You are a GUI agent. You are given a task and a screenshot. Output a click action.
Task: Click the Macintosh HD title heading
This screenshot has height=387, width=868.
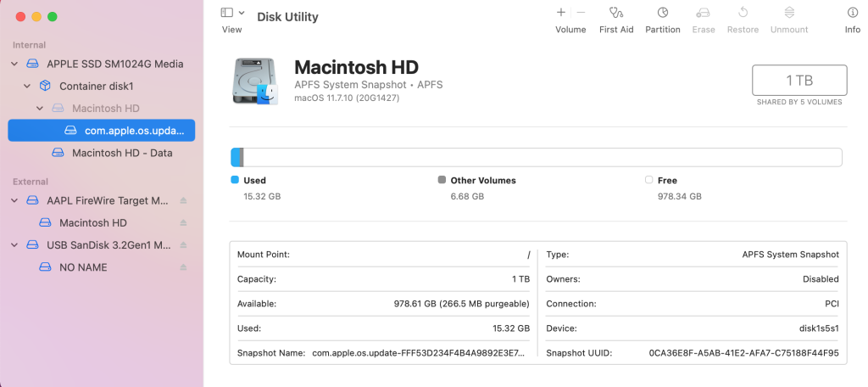coord(357,67)
